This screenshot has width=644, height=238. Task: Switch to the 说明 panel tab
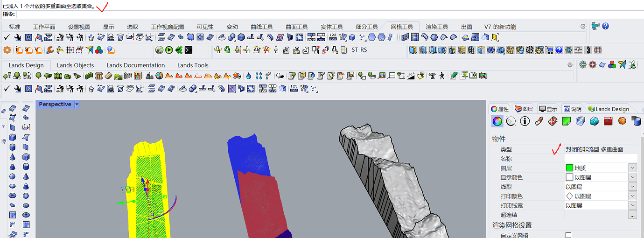pos(573,109)
